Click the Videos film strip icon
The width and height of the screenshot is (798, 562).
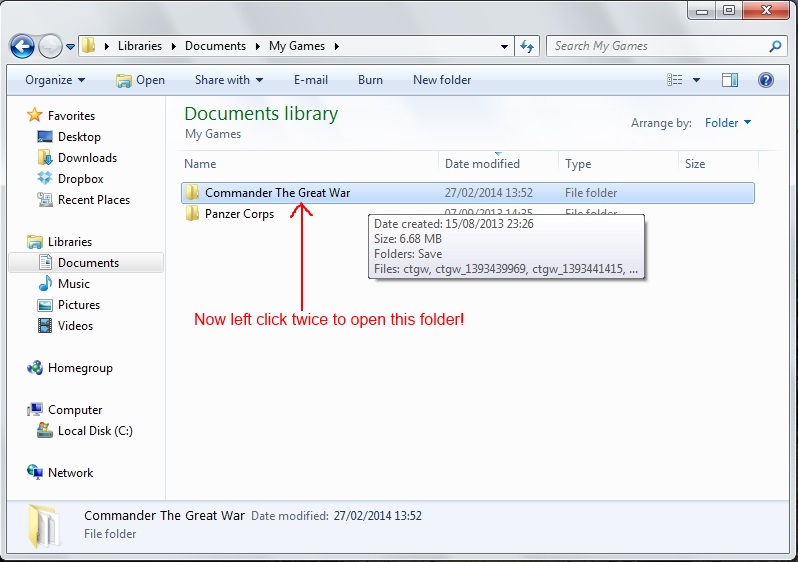pyautogui.click(x=45, y=325)
